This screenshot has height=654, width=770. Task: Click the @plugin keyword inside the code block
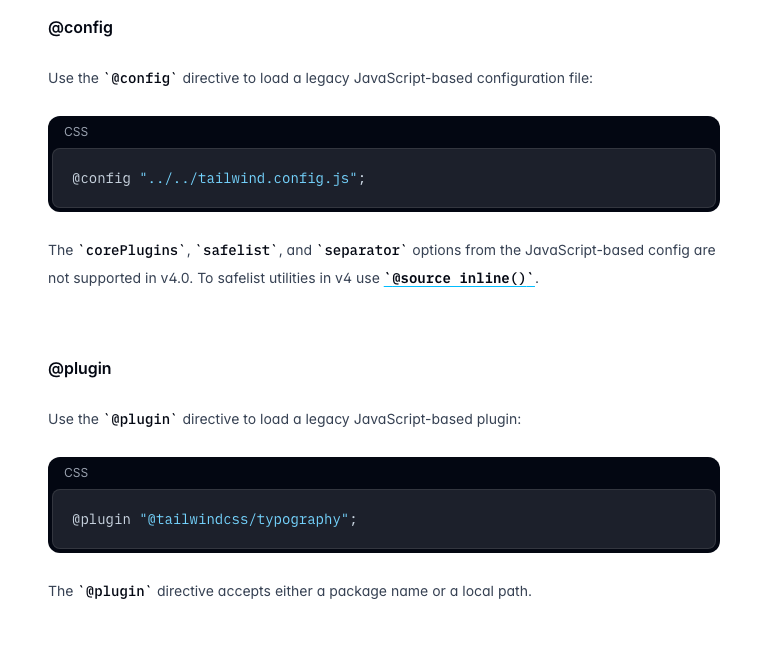(x=101, y=520)
